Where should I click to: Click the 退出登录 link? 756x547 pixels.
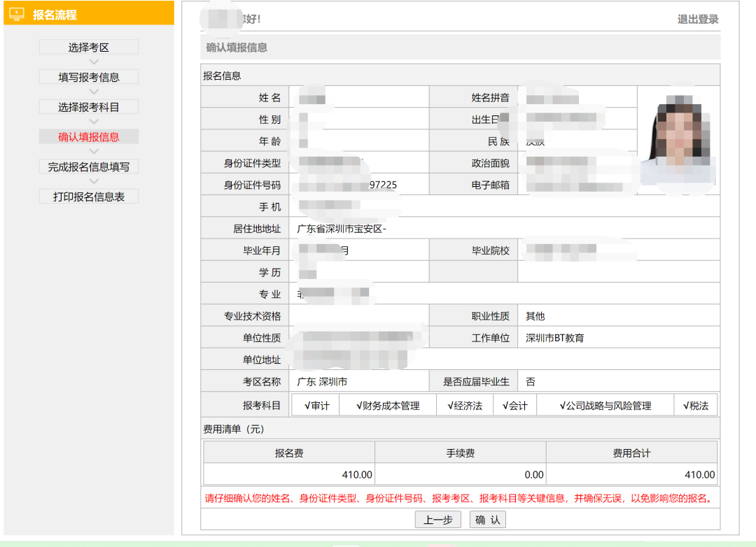(x=698, y=20)
